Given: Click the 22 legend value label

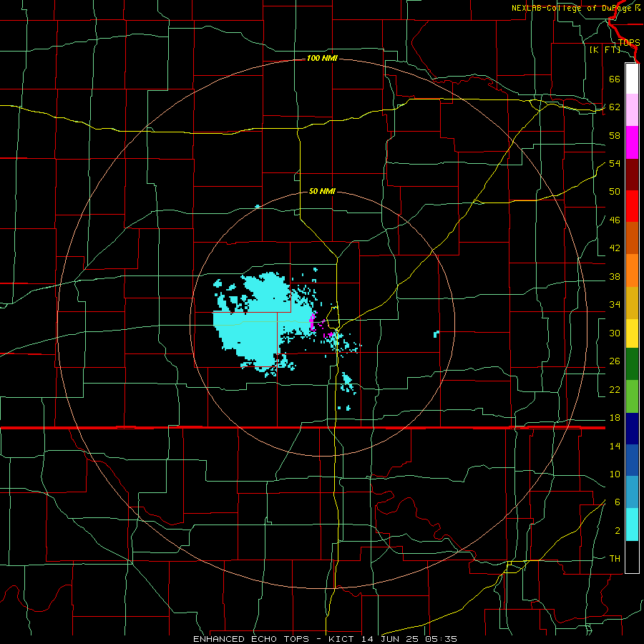Looking at the screenshot, I should [615, 389].
